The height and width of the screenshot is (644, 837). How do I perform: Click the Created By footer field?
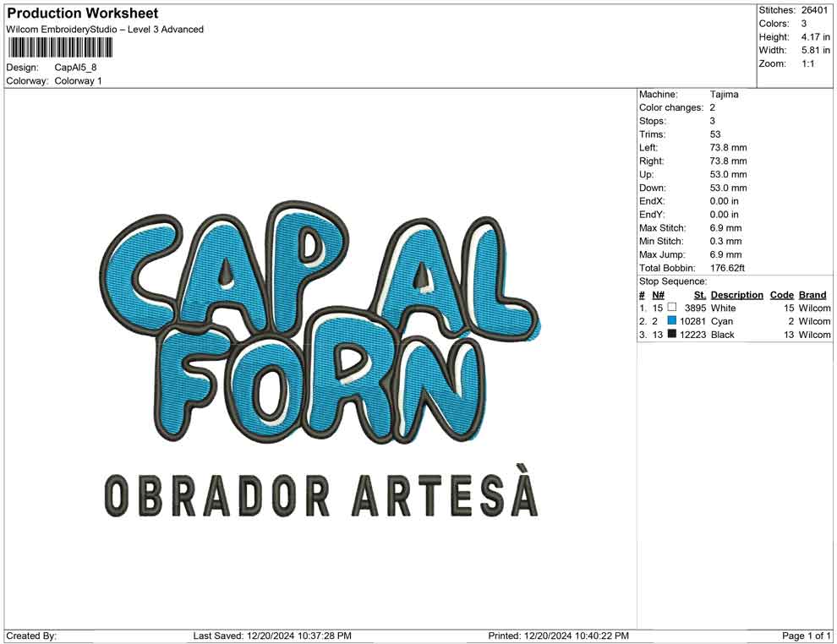(x=31, y=636)
